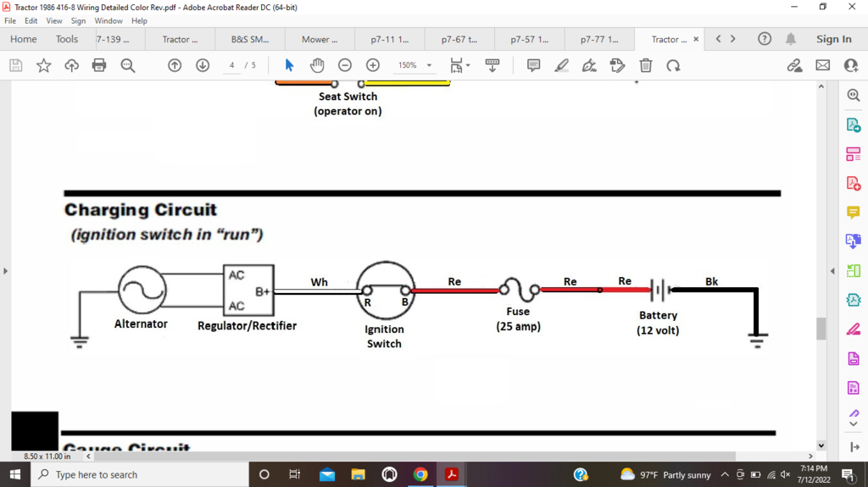
Task: Click the delete trash icon
Action: pos(645,65)
